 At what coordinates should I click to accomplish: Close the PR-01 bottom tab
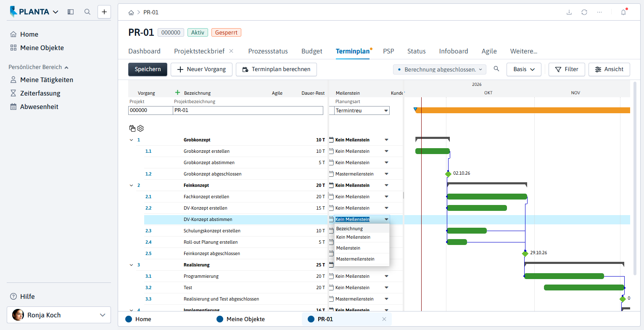tap(384, 319)
